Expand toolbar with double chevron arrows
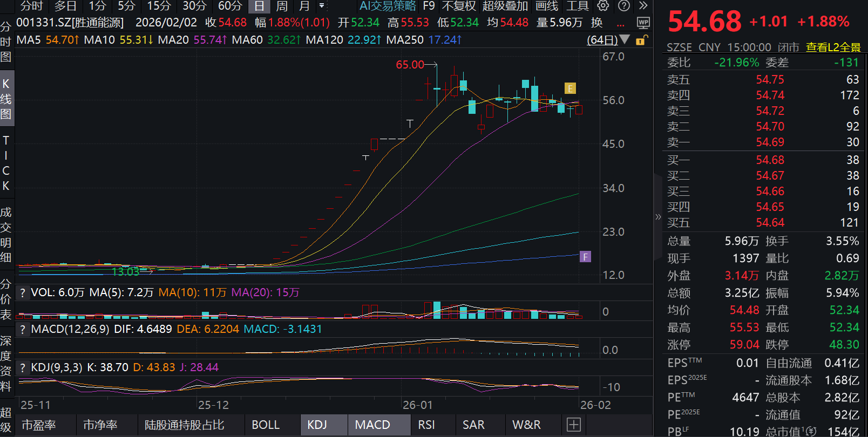The width and height of the screenshot is (868, 437). [643, 6]
